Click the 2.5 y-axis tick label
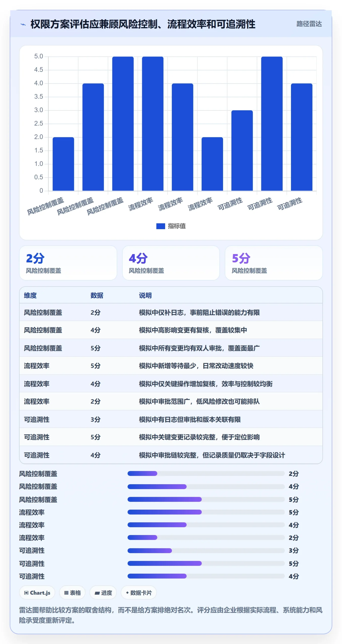The height and width of the screenshot is (644, 342). [x=39, y=124]
